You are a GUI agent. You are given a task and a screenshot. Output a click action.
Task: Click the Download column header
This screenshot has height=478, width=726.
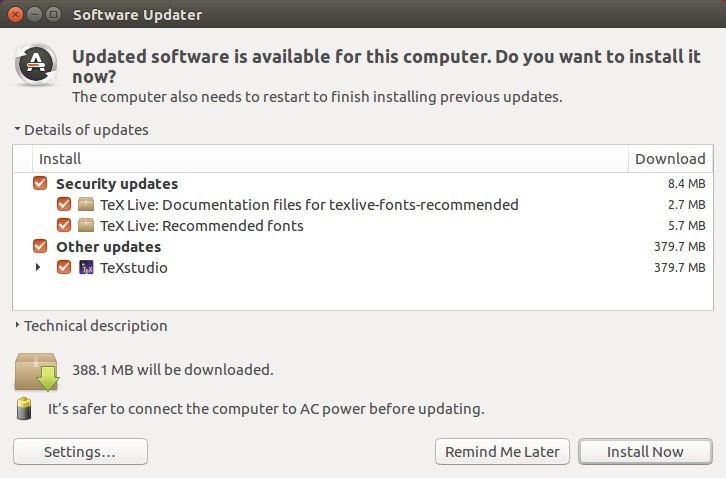click(x=670, y=159)
